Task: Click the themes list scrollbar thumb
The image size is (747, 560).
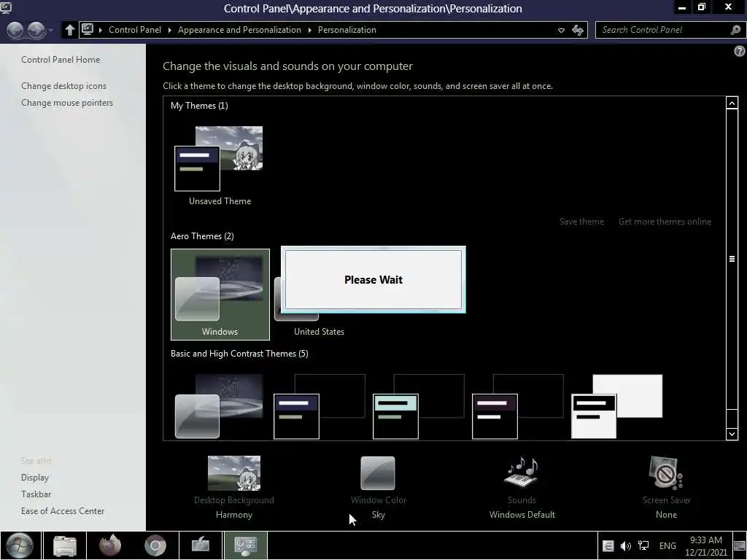Action: click(732, 259)
